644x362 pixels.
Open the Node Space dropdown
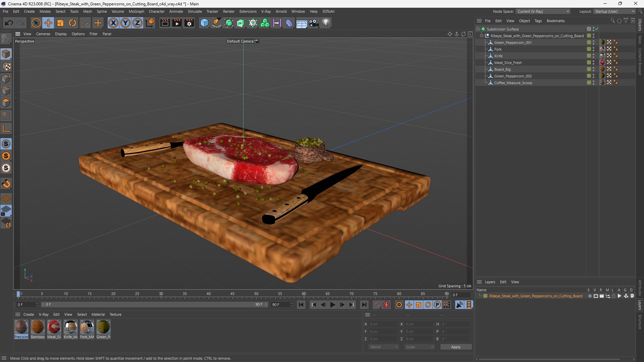543,11
